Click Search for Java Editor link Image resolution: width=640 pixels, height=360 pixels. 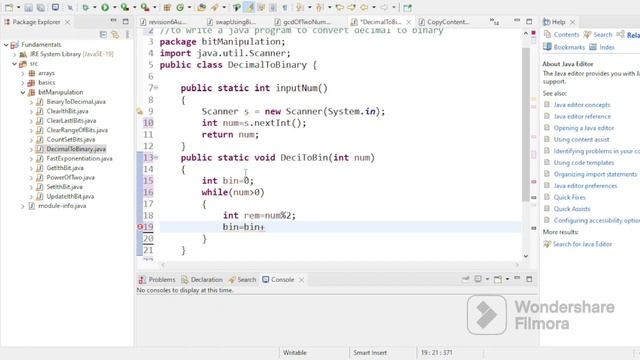(582, 244)
